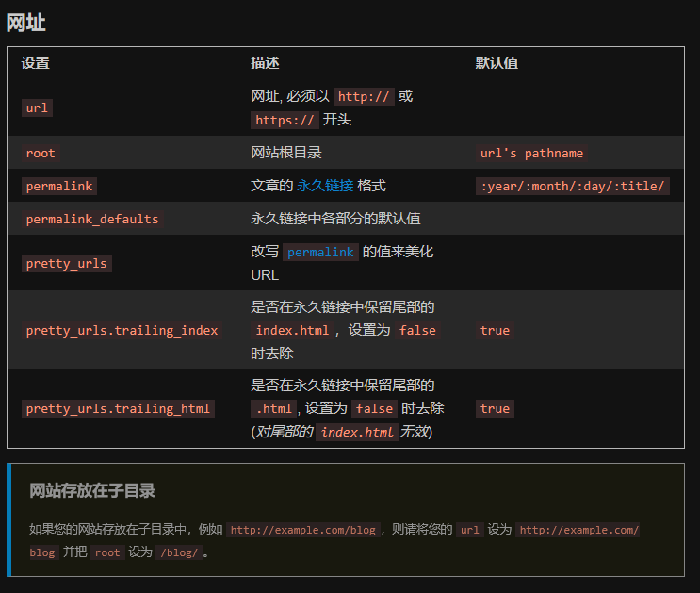The image size is (700, 593).
Task: Click the 网站存放在子目录 note heading
Action: [92, 490]
